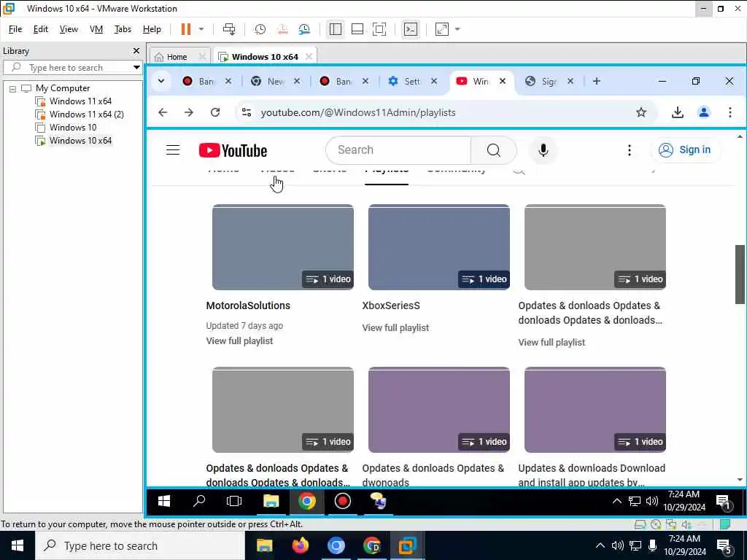Search with voice microphone button
This screenshot has height=560, width=747.
543,150
